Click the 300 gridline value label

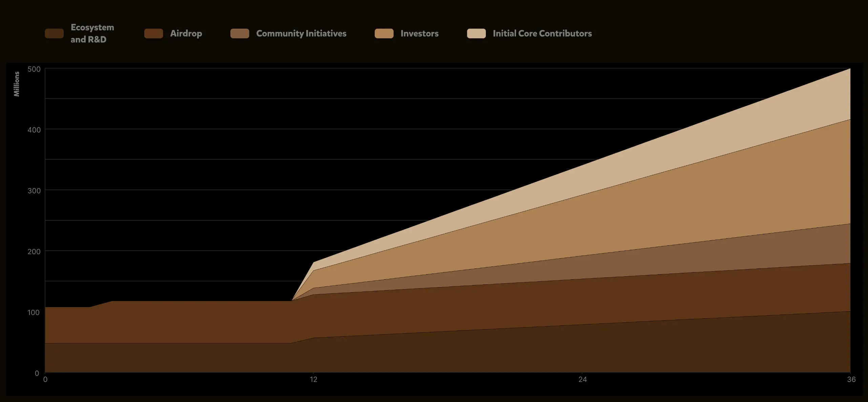tap(34, 190)
